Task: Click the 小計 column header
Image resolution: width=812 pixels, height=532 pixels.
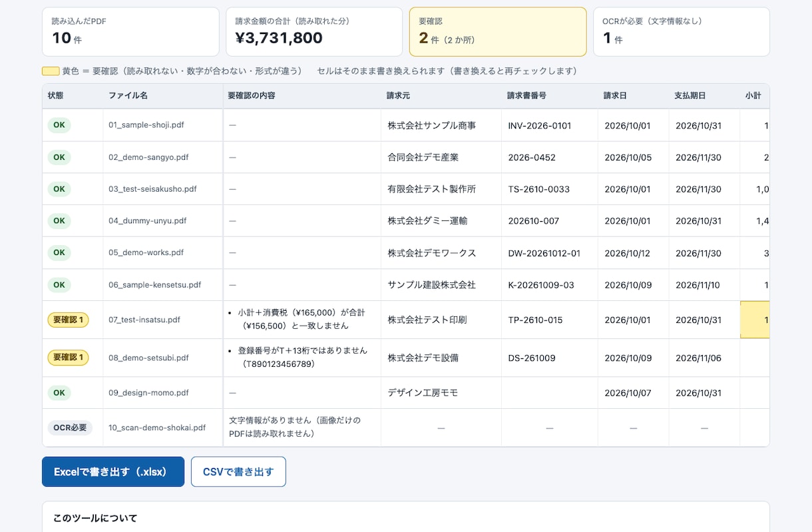Action: tap(755, 96)
